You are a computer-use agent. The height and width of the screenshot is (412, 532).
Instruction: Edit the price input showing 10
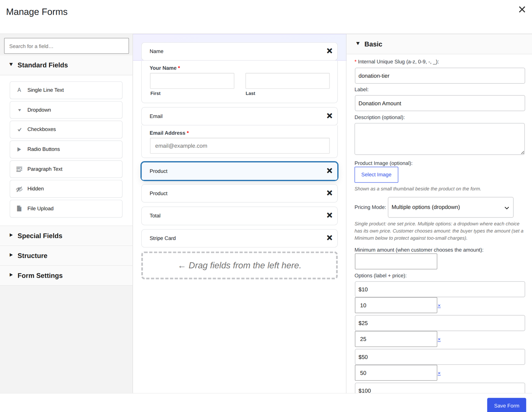click(x=396, y=305)
